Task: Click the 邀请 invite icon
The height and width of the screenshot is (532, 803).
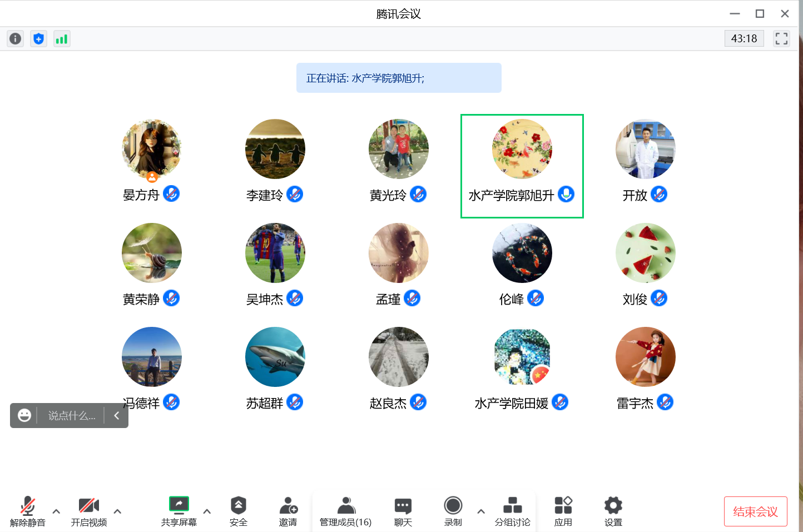Action: (x=288, y=511)
